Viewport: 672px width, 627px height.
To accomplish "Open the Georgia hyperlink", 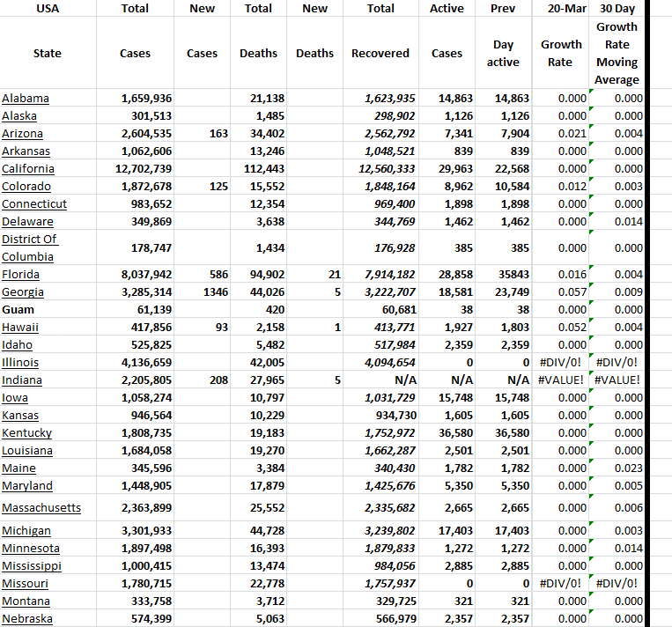I will [23, 292].
